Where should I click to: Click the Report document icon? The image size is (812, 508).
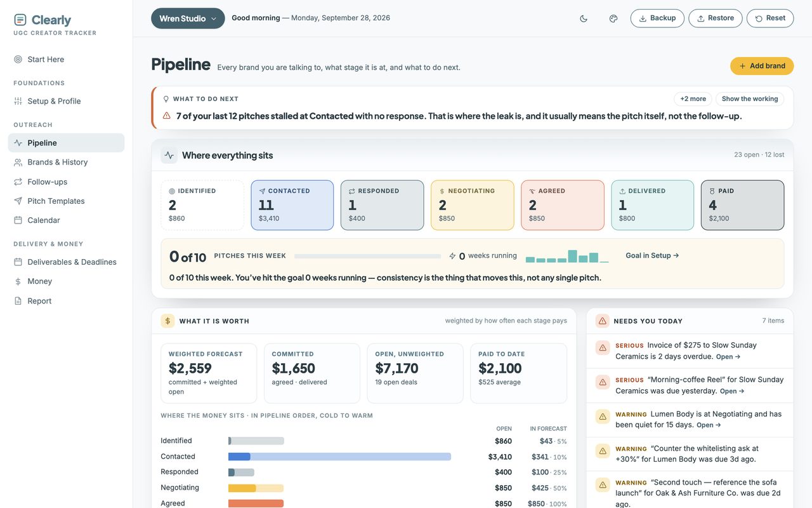pyautogui.click(x=18, y=301)
